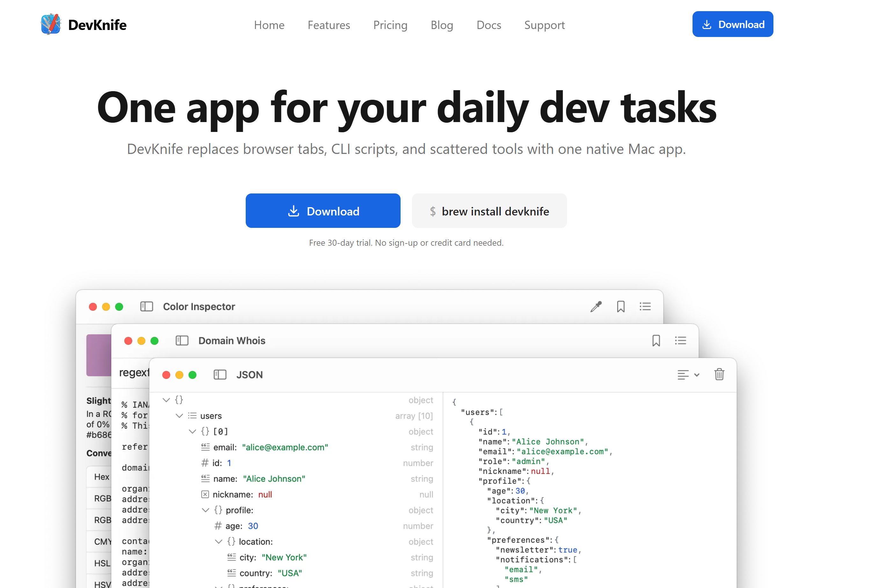This screenshot has height=588, width=870.
Task: Toggle sidebar in the Color Inspector window
Action: click(x=146, y=307)
